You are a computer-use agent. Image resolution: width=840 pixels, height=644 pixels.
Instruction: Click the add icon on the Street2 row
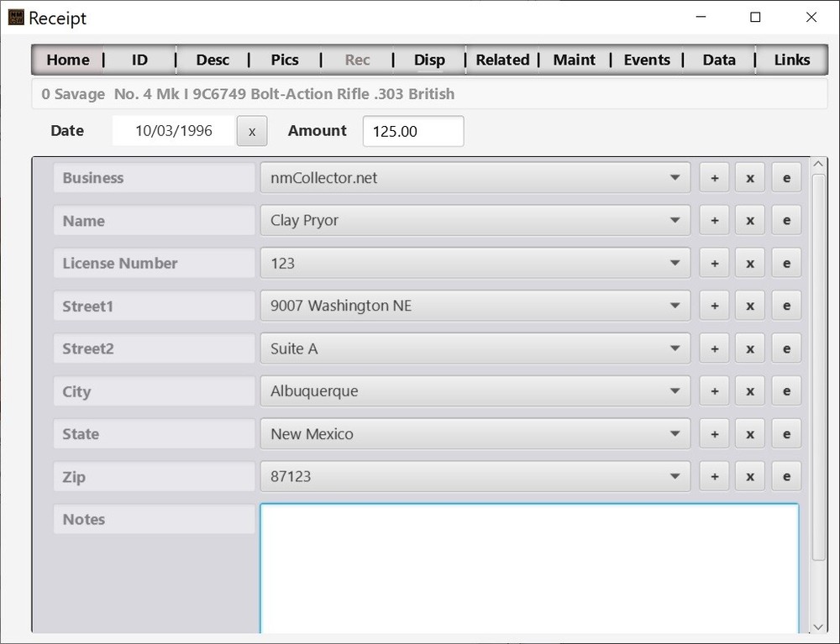point(714,348)
